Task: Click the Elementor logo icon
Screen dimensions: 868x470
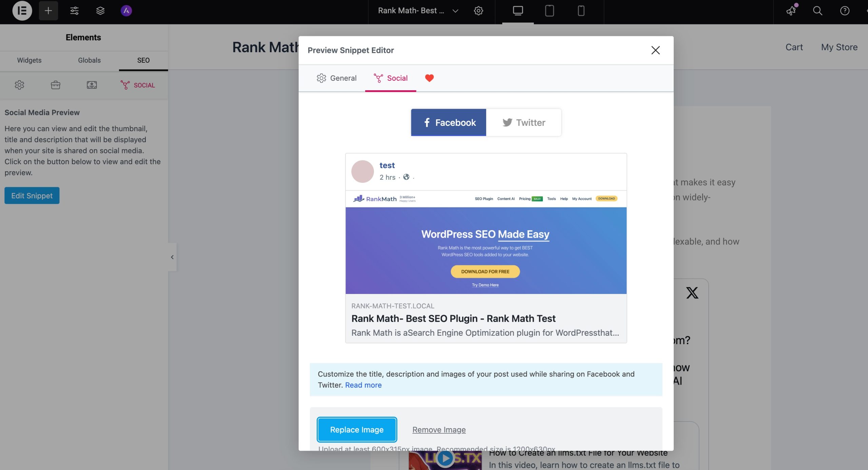Action: pyautogui.click(x=22, y=11)
